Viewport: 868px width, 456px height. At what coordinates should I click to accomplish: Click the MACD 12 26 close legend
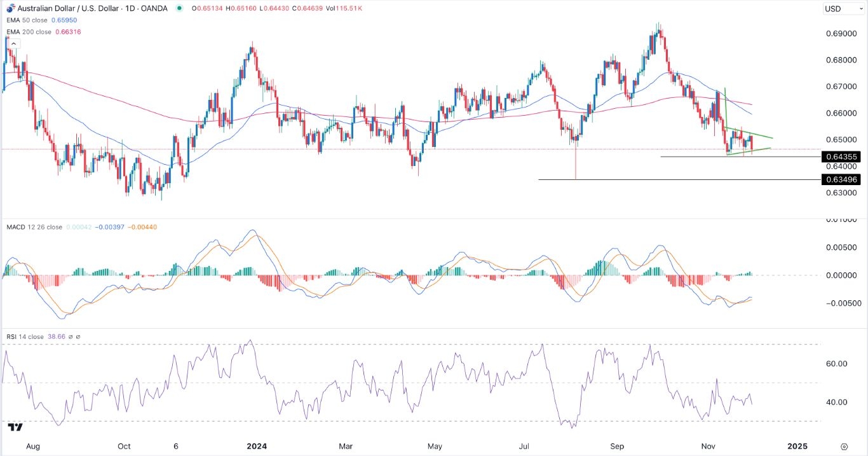click(x=34, y=227)
